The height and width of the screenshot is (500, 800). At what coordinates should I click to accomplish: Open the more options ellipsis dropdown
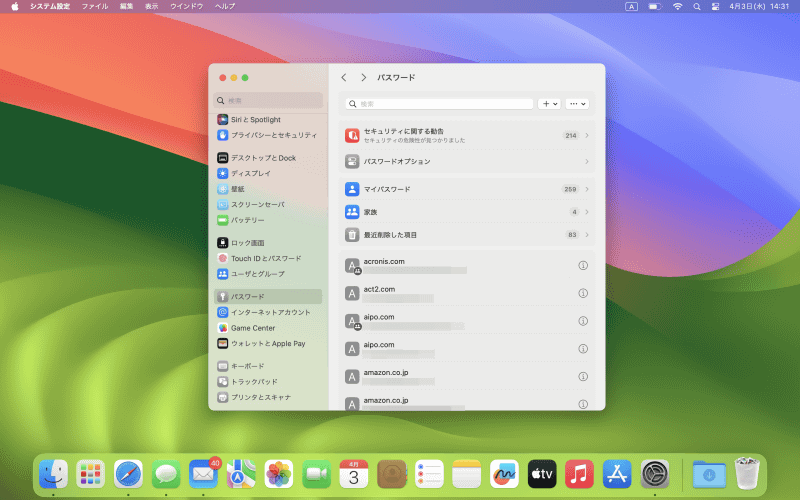pyautogui.click(x=578, y=104)
